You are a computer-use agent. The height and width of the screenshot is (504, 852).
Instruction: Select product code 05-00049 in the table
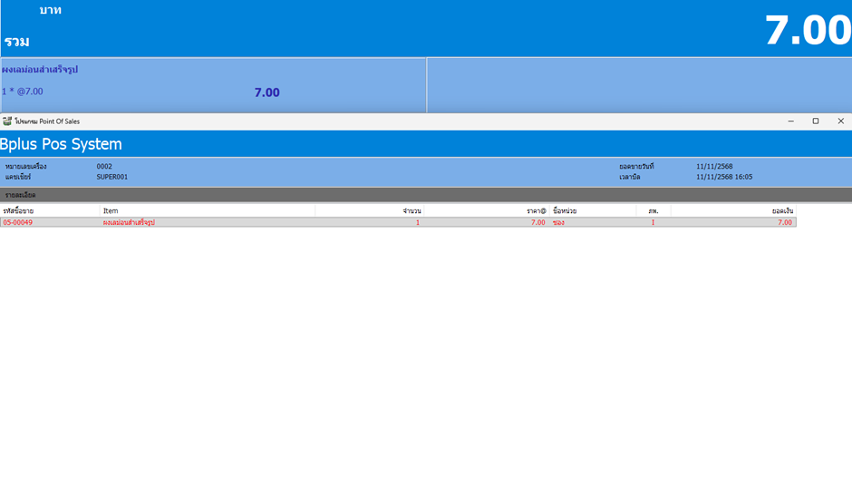[x=18, y=222]
